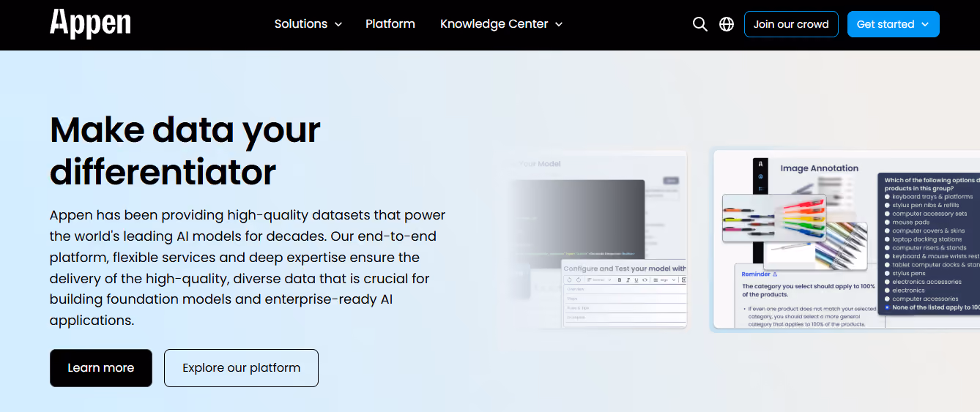Open the globe language selector
Viewport: 980px width, 412px height.
tap(727, 24)
